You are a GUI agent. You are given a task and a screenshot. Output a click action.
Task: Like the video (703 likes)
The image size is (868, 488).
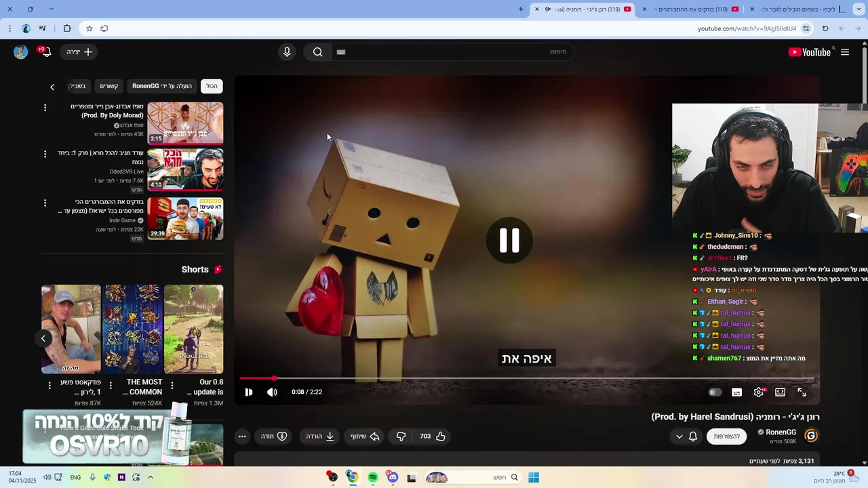click(x=432, y=436)
